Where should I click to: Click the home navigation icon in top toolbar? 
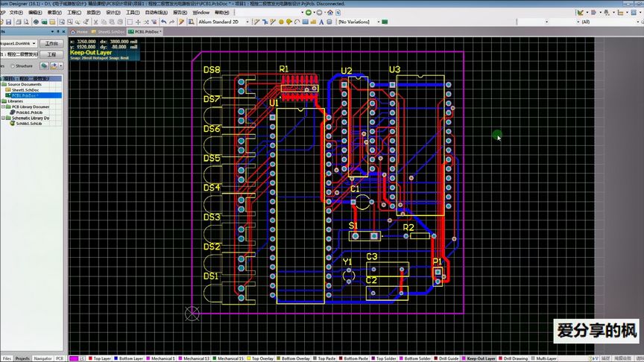[329, 13]
